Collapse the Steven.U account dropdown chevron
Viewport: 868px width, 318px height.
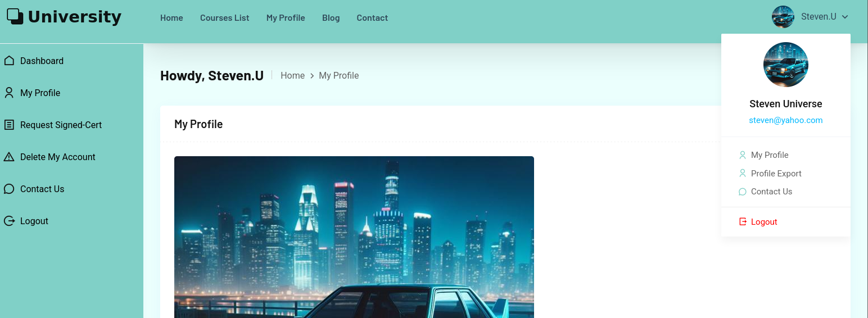(x=845, y=17)
